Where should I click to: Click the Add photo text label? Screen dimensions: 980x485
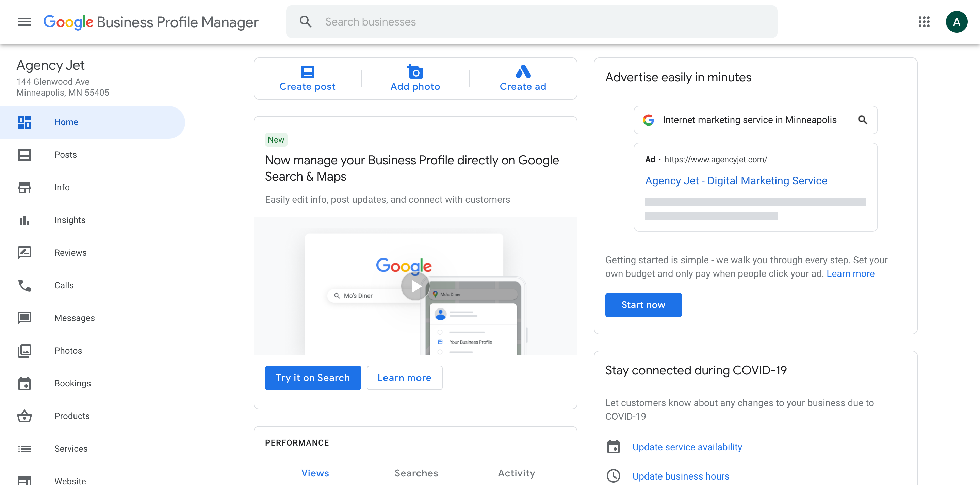point(415,87)
